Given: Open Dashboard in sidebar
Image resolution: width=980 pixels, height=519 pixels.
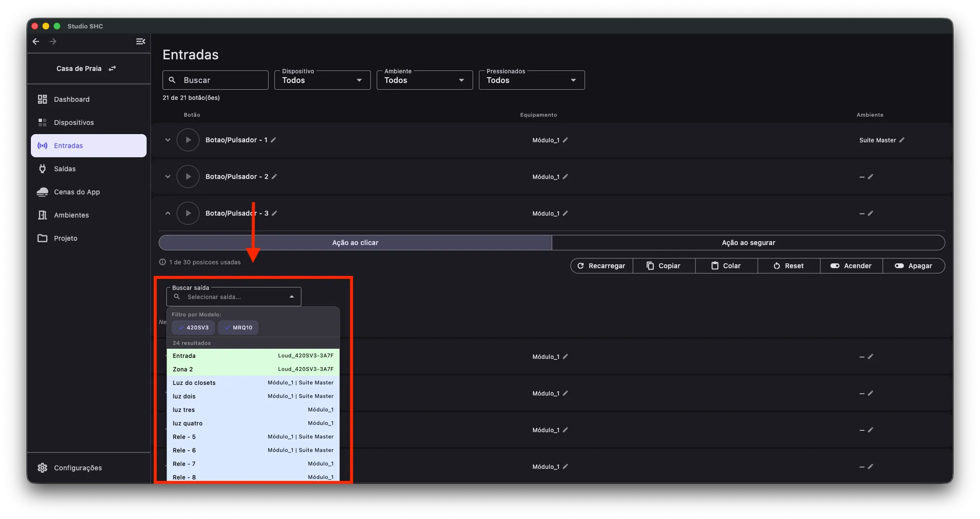Looking at the screenshot, I should [89, 99].
